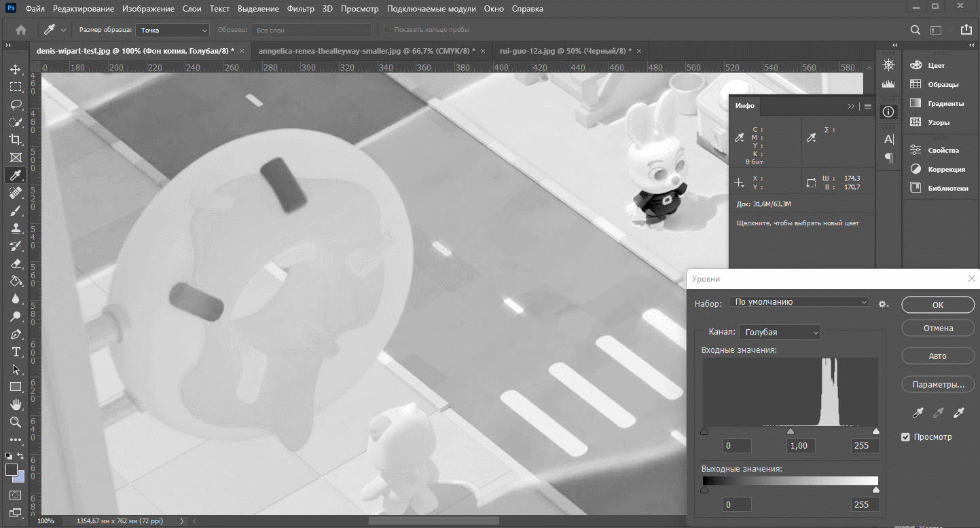Select the Eraser tool
980x528 pixels.
(x=15, y=264)
